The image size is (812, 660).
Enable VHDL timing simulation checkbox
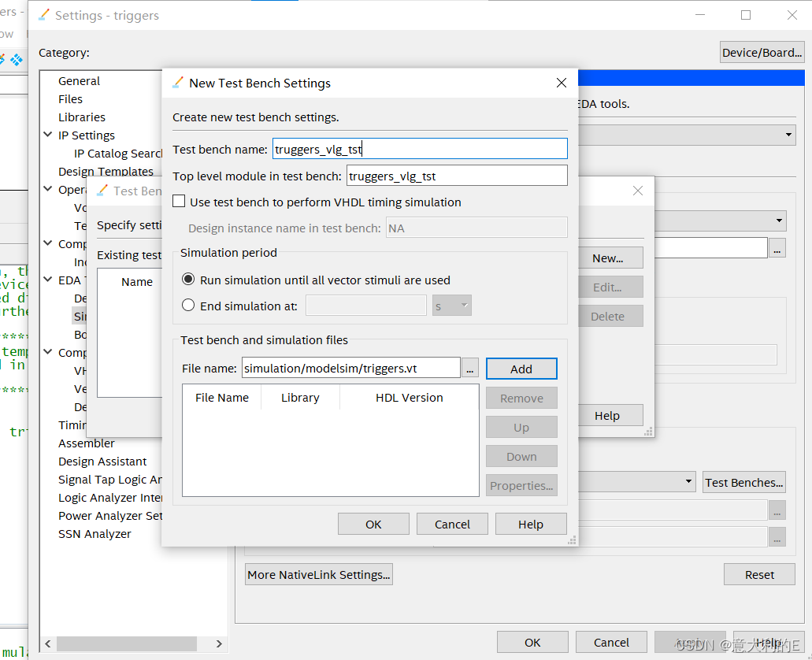point(179,202)
